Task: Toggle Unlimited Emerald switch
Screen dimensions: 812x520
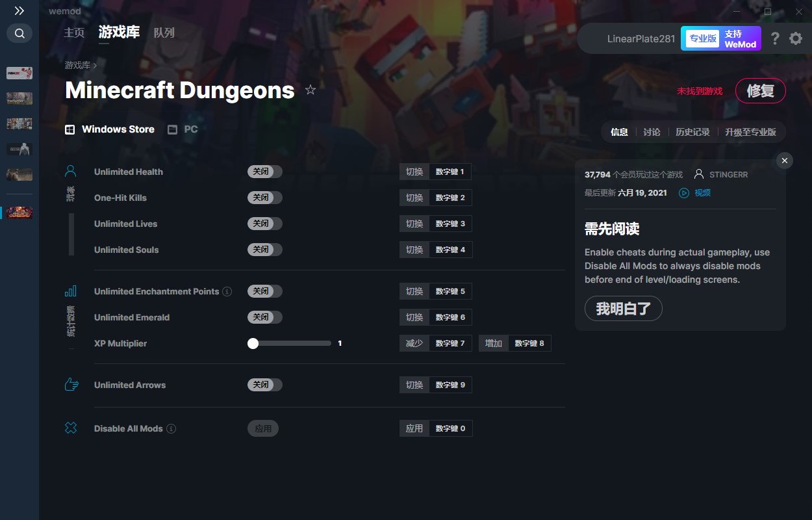Action: (x=265, y=317)
